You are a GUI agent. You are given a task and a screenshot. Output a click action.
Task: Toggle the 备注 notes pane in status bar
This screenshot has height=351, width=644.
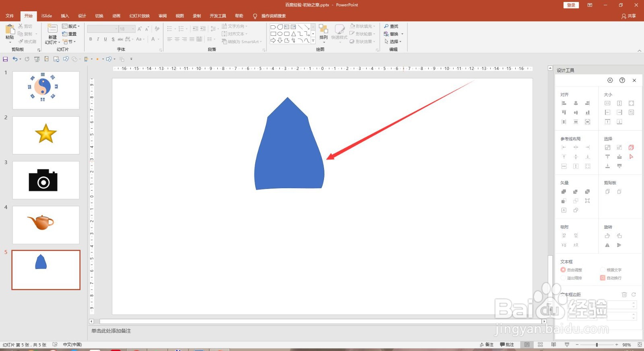point(486,345)
